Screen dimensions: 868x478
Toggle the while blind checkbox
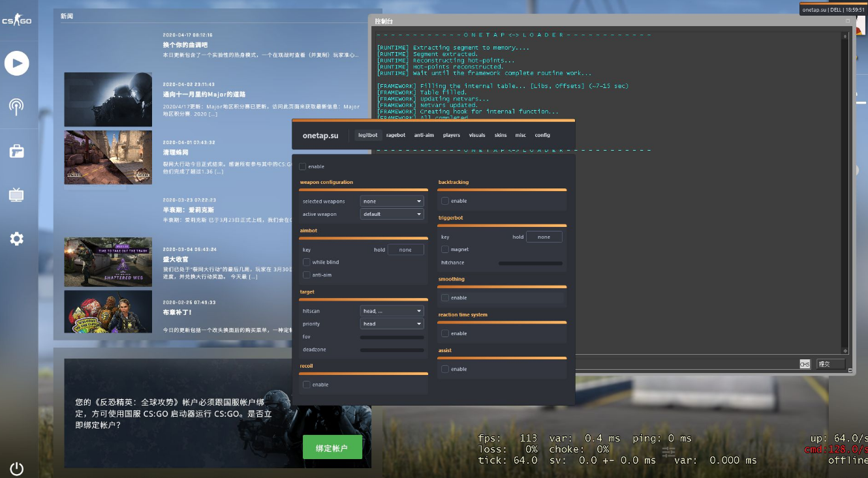[x=306, y=262]
